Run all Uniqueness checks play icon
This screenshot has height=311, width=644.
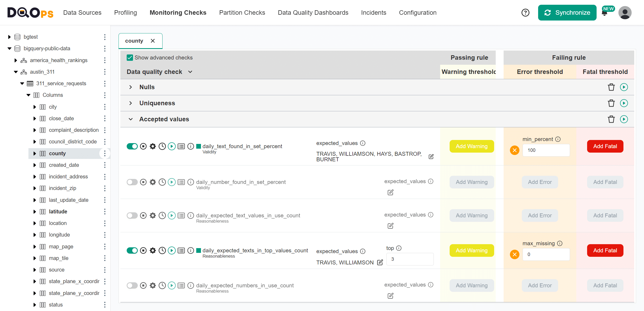pos(624,103)
